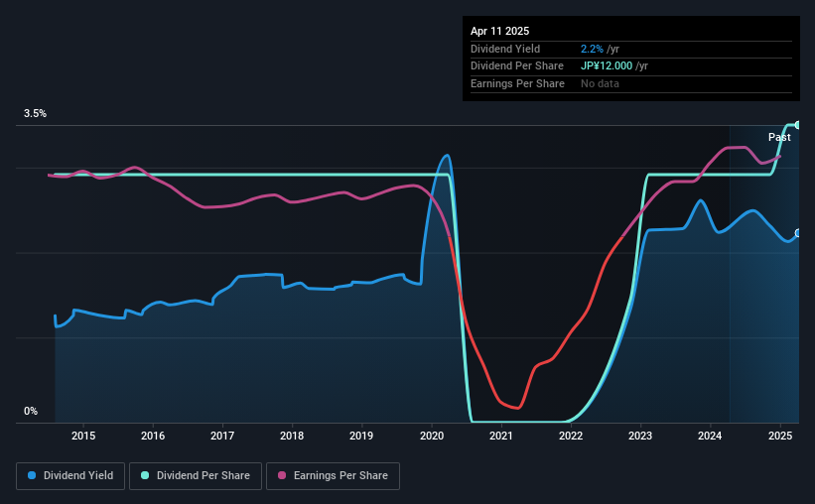Click the 0% y-axis label
This screenshot has height=504, width=815.
point(31,411)
